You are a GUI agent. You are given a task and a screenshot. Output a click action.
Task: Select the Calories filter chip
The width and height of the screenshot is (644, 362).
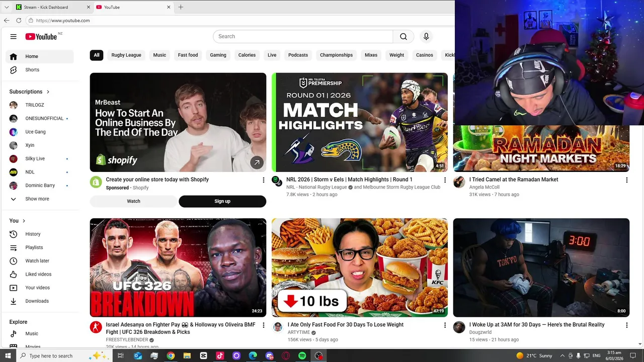[247, 55]
